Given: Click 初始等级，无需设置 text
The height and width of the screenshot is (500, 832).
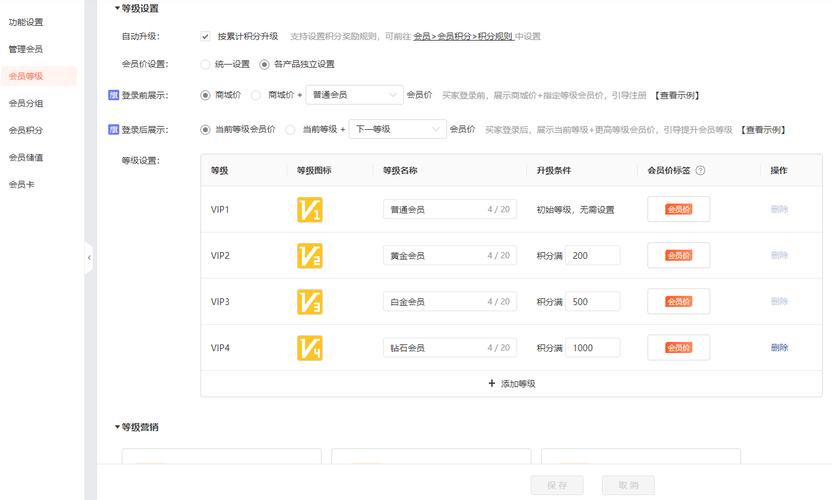Looking at the screenshot, I should tap(575, 210).
